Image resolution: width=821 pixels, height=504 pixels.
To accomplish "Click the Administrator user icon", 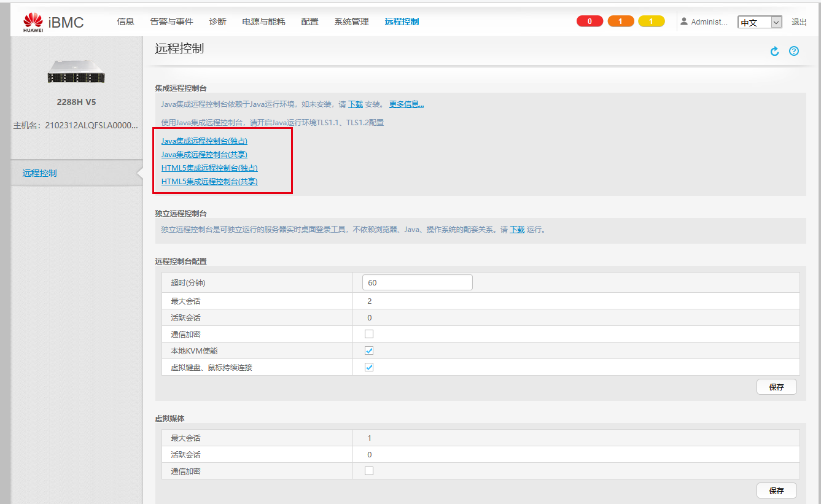I will tap(683, 21).
